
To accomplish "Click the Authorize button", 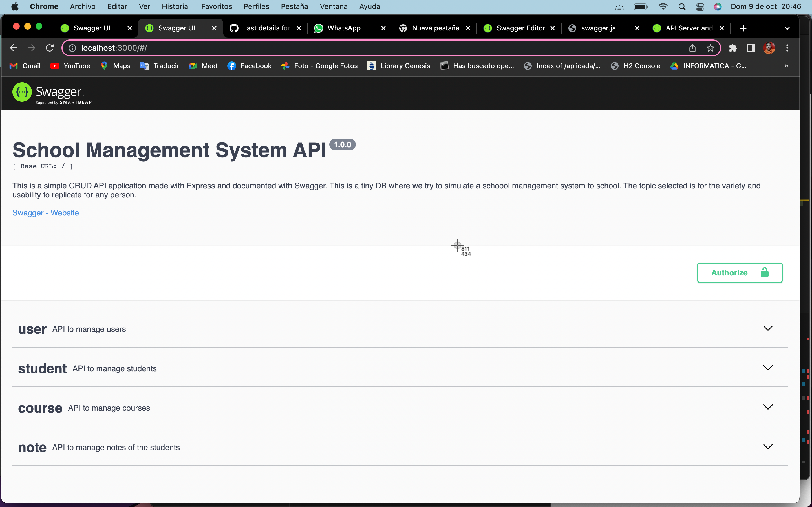I will point(739,272).
